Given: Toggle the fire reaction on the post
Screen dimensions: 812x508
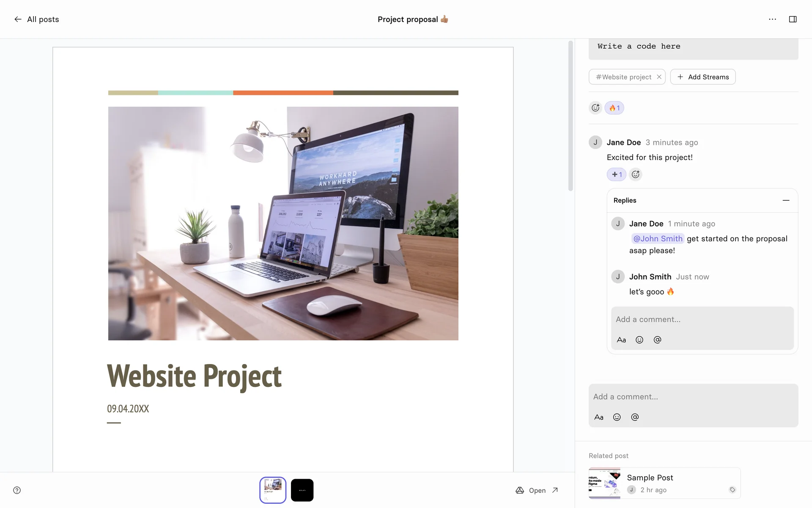Looking at the screenshot, I should tap(614, 108).
